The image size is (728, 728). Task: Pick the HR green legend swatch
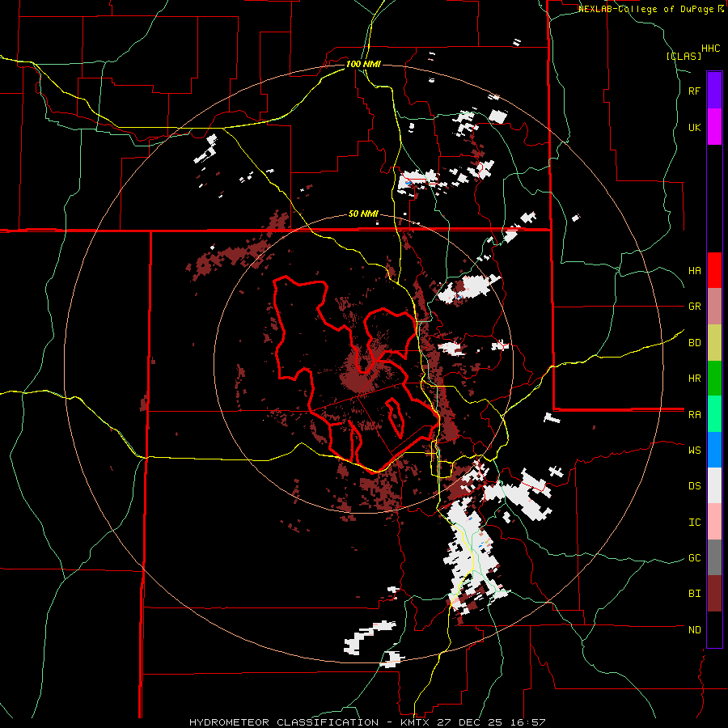pyautogui.click(x=714, y=379)
